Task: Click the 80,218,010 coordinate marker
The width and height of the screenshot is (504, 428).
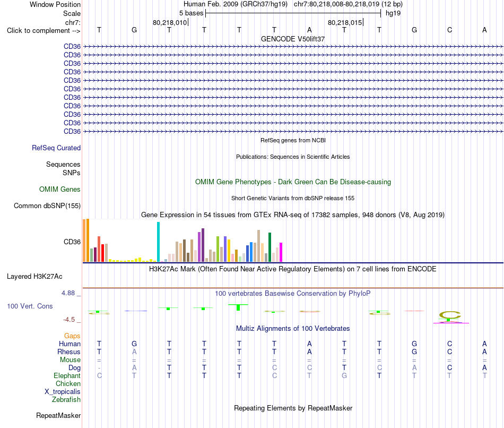Action: point(170,22)
